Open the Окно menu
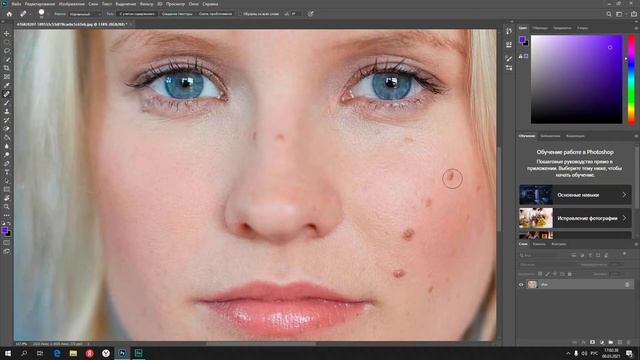Image resolution: width=640 pixels, height=360 pixels. [x=193, y=4]
